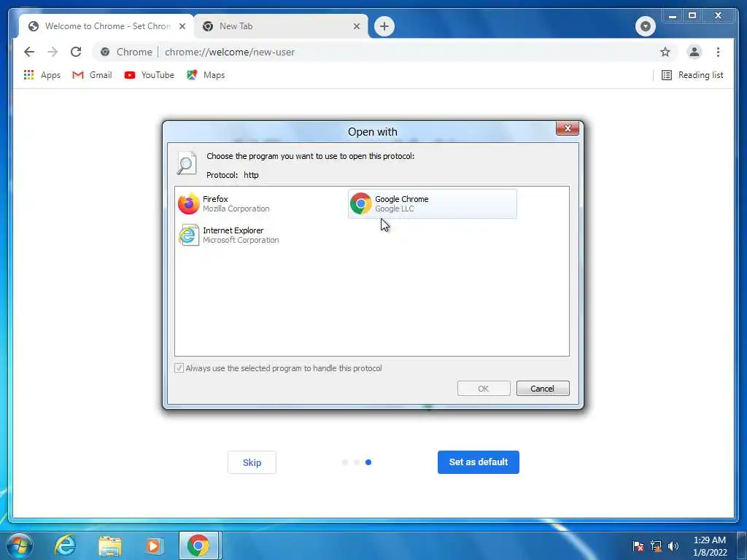Click network status tray icon

click(656, 545)
